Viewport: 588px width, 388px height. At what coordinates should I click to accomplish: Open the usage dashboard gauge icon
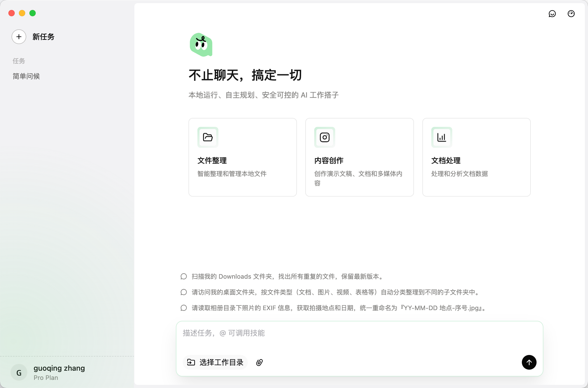571,14
